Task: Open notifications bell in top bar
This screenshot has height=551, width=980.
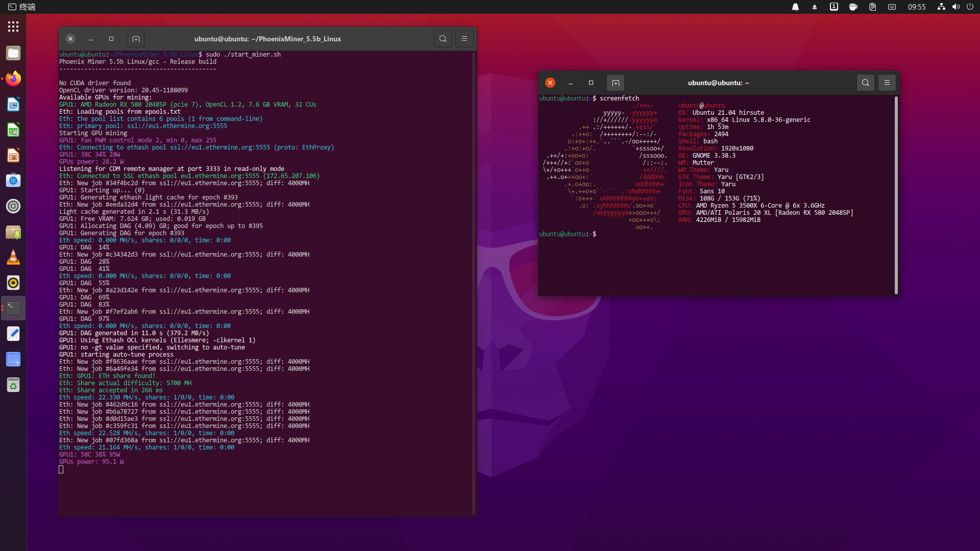Action: (795, 7)
